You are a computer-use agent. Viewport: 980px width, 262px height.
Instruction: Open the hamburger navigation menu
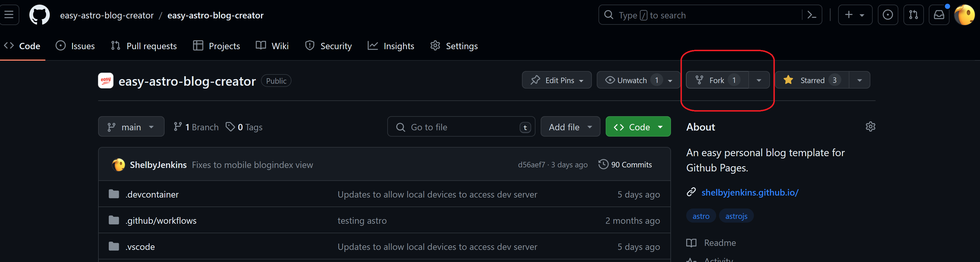(9, 15)
